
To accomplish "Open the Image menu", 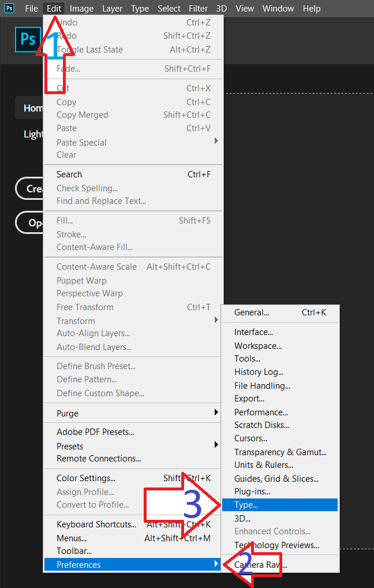I will pyautogui.click(x=81, y=8).
